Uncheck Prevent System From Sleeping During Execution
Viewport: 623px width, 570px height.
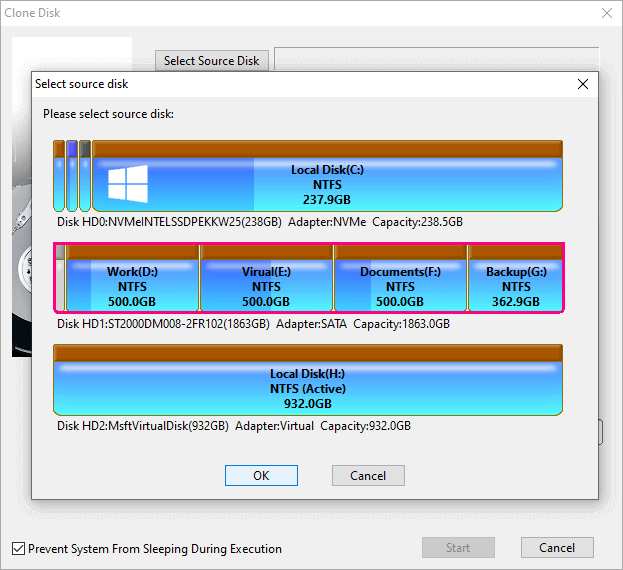(x=19, y=548)
